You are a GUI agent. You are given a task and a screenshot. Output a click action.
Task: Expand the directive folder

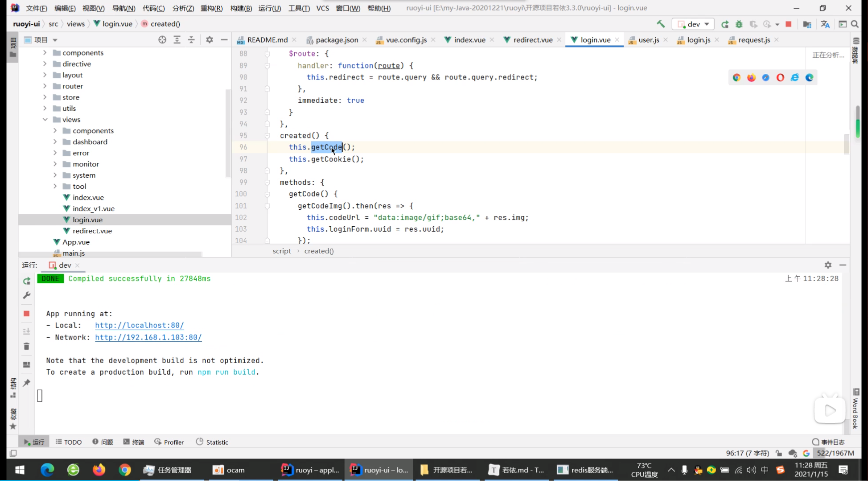click(x=44, y=64)
